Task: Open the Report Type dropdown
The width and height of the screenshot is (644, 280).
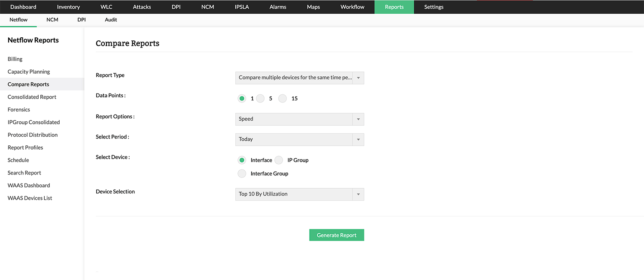Action: coord(358,78)
